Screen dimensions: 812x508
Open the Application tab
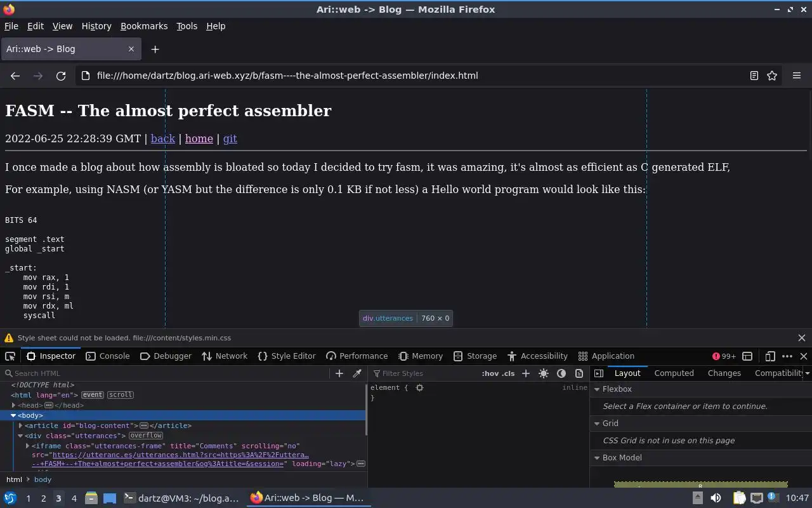tap(606, 356)
